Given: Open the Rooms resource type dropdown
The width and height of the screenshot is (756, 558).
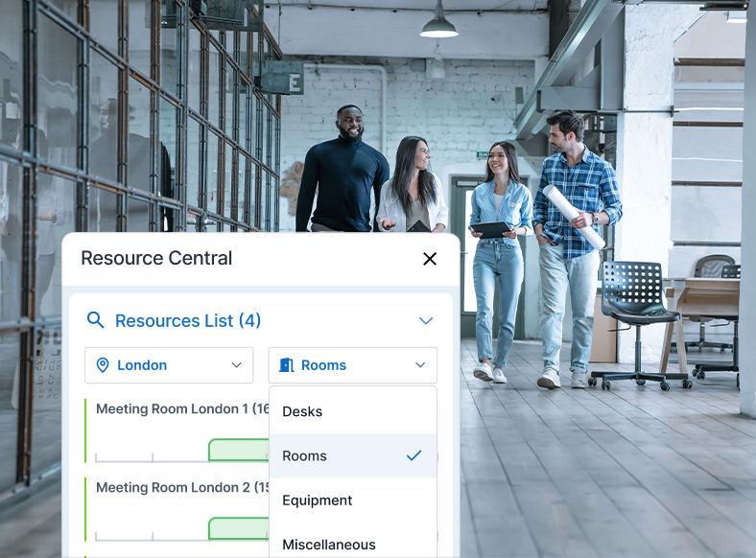Looking at the screenshot, I should click(x=352, y=365).
